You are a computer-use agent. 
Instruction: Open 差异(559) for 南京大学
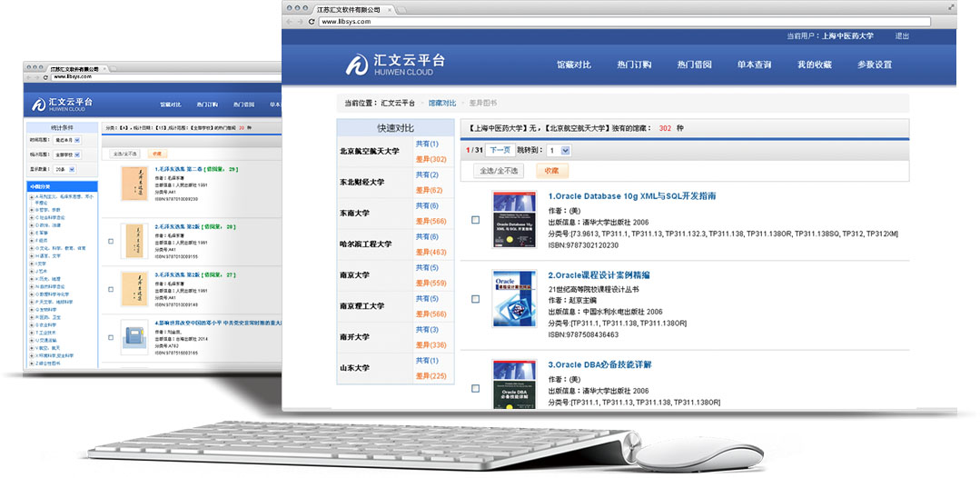431,283
